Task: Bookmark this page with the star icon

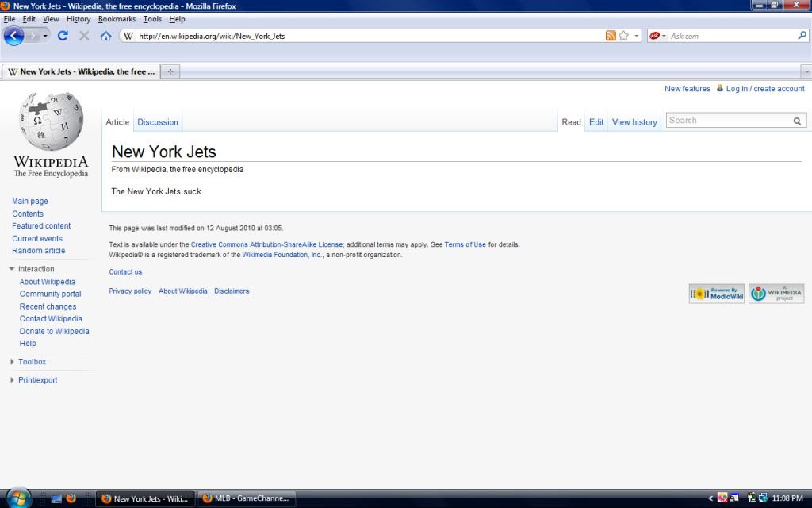Action: 623,36
